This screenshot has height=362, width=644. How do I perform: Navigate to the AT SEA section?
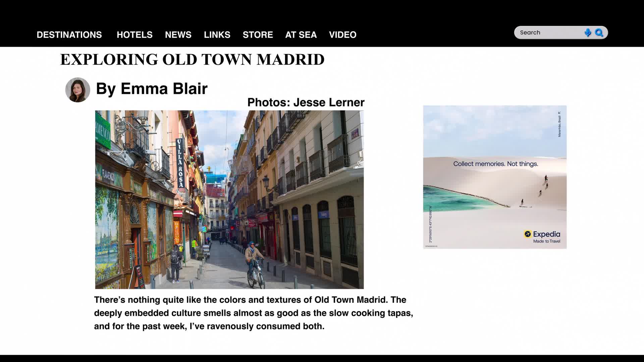[x=301, y=35]
